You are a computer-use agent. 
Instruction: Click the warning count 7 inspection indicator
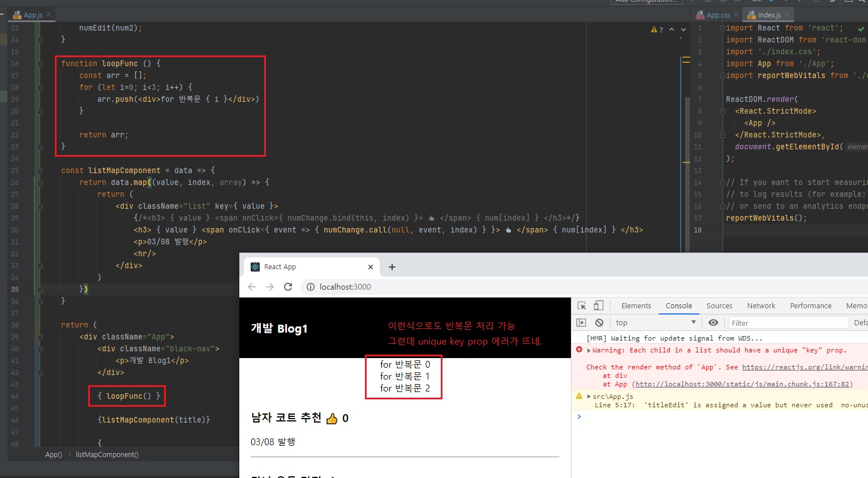pos(657,29)
